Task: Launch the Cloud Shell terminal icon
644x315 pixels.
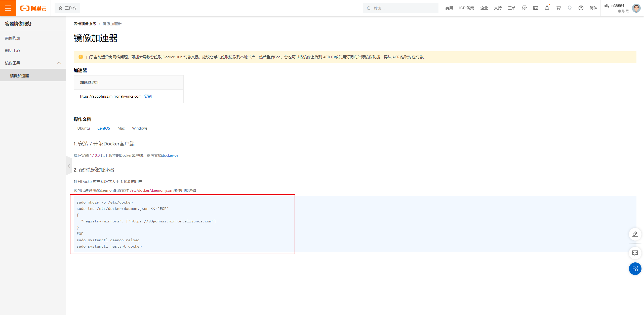Action: coord(536,8)
